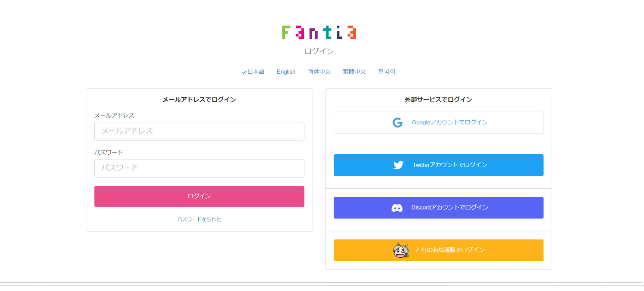The width and height of the screenshot is (644, 291).
Task: Click the ログイン page title text
Action: tap(319, 51)
